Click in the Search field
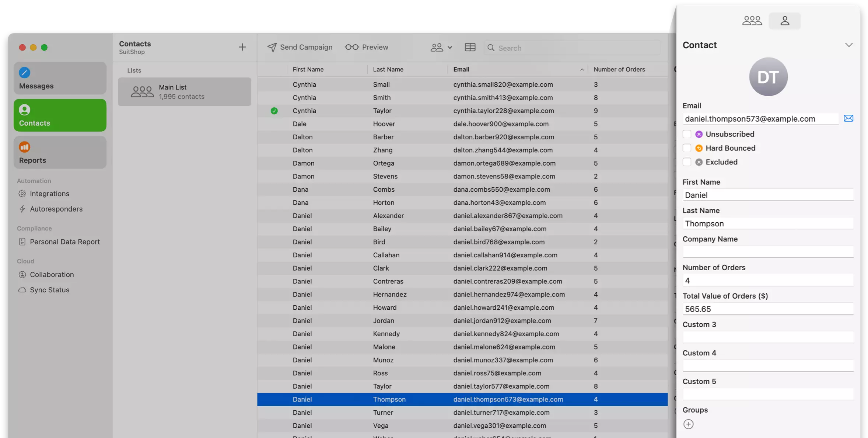Viewport: 868px width, 438px height. (572, 48)
